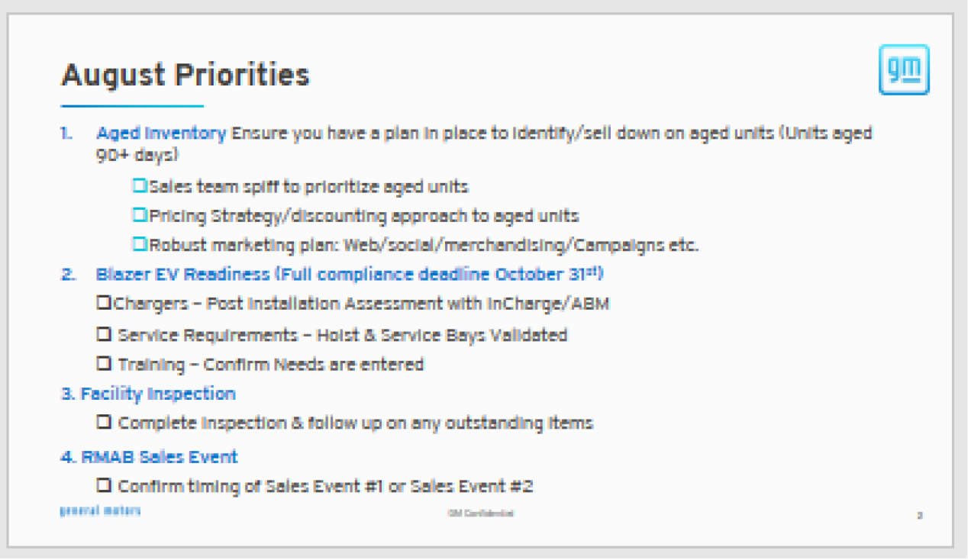Click the slide page number
Image resolution: width=968 pixels, height=560 pixels.
tap(920, 516)
